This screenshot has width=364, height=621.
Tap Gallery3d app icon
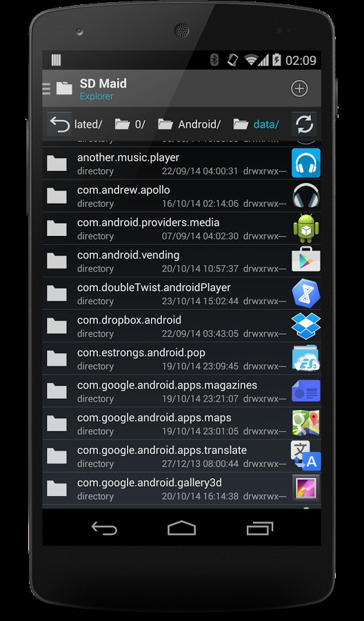[x=306, y=488]
